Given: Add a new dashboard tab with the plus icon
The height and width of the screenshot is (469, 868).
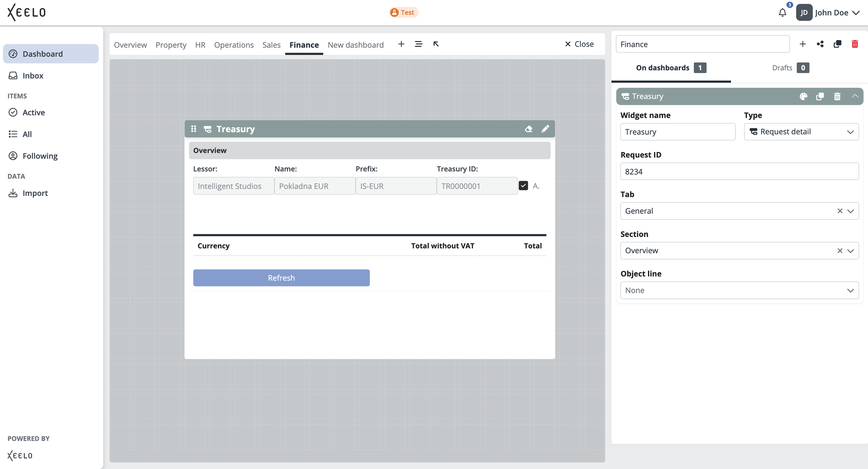Looking at the screenshot, I should (401, 44).
